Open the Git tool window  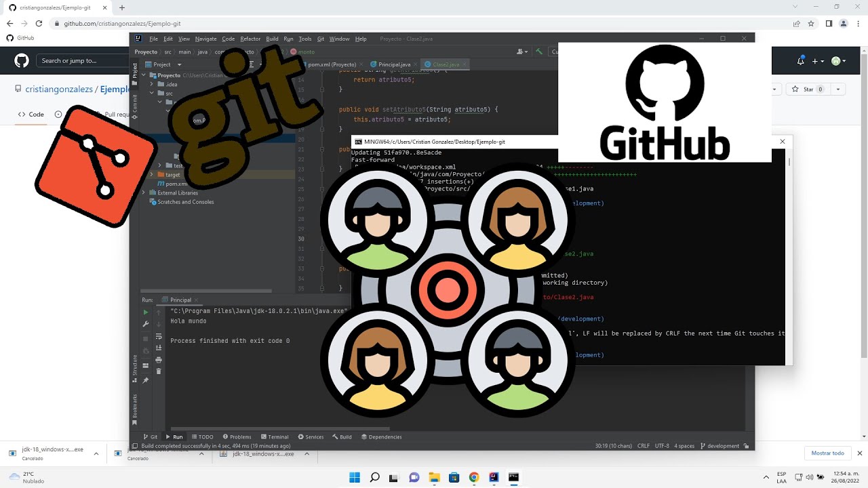pyautogui.click(x=150, y=437)
